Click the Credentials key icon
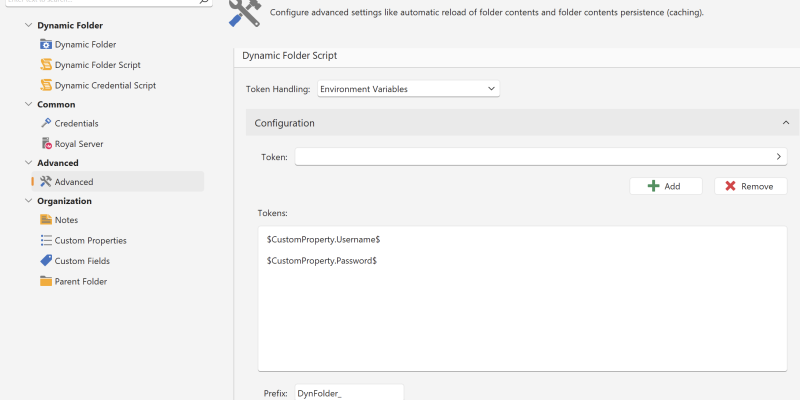 [x=46, y=123]
